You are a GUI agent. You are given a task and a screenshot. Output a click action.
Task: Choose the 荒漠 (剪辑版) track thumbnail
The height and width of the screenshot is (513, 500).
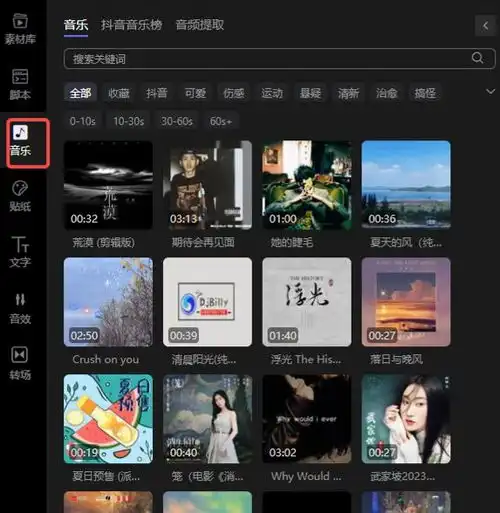point(108,185)
